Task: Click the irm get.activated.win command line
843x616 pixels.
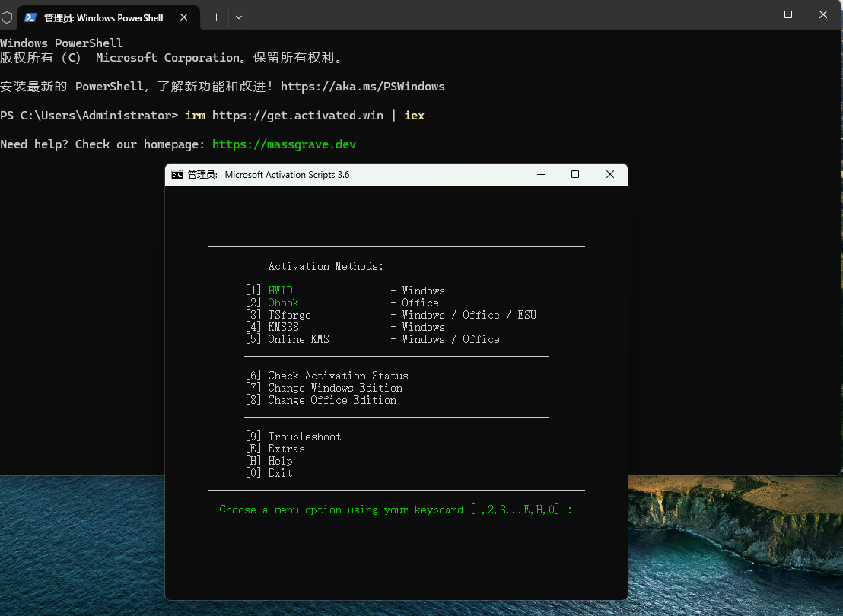Action: point(212,116)
